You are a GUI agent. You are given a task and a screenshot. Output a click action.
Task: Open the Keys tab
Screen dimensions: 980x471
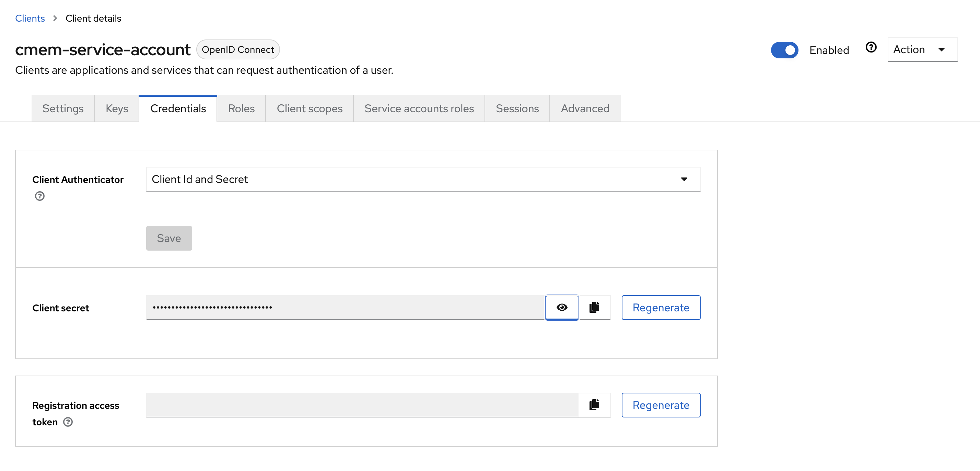[117, 108]
